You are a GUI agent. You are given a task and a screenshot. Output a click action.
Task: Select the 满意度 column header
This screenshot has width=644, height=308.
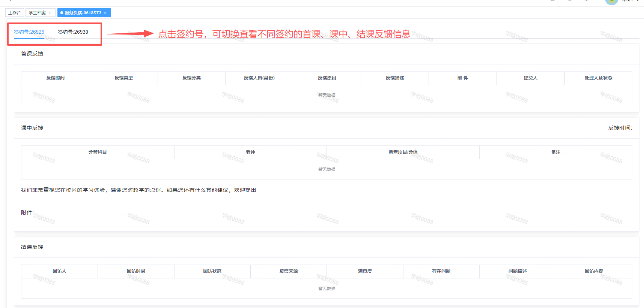tap(365, 271)
